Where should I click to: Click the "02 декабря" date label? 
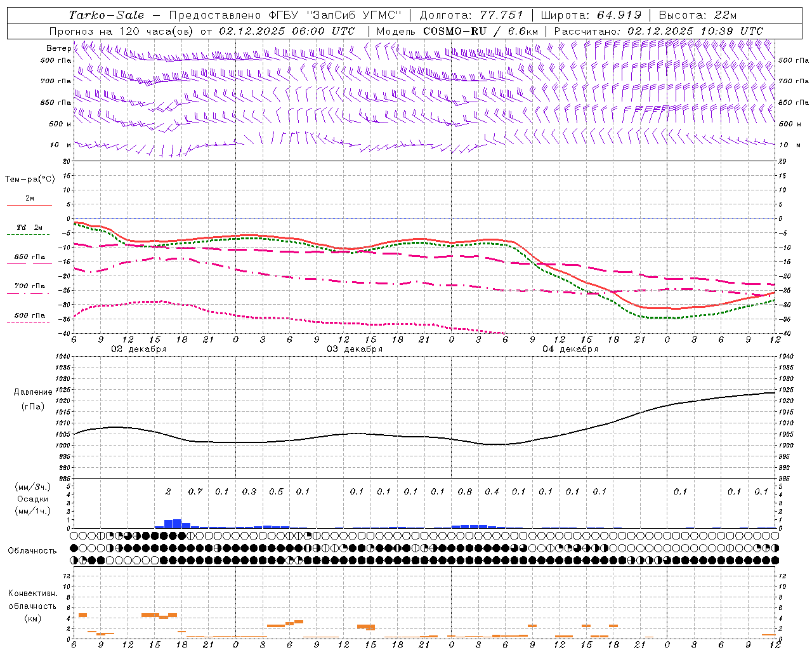(x=139, y=349)
